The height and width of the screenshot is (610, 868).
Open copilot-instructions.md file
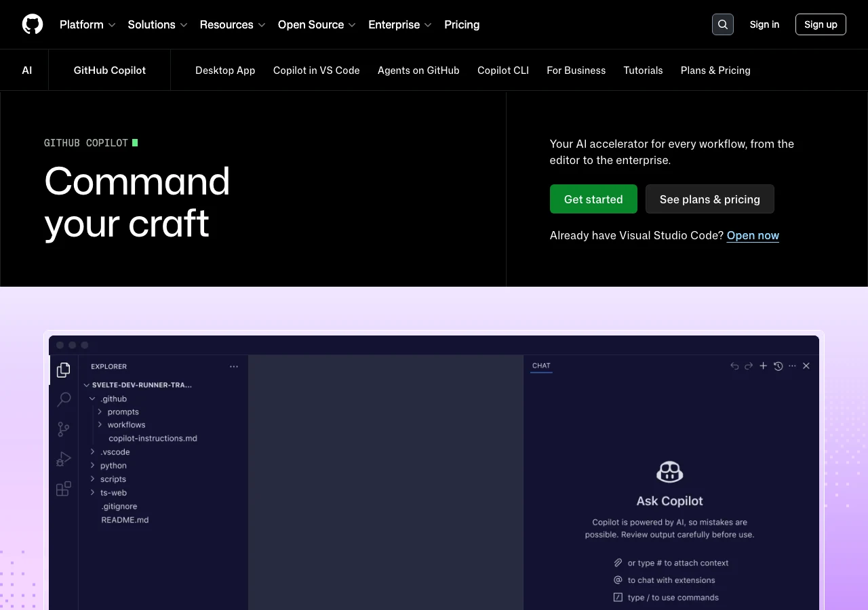click(x=153, y=439)
